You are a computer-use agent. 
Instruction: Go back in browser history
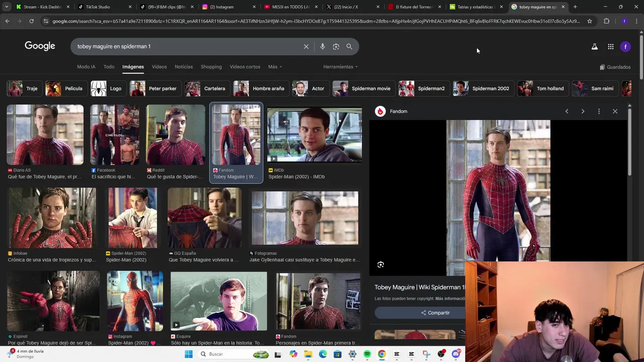coord(7,21)
